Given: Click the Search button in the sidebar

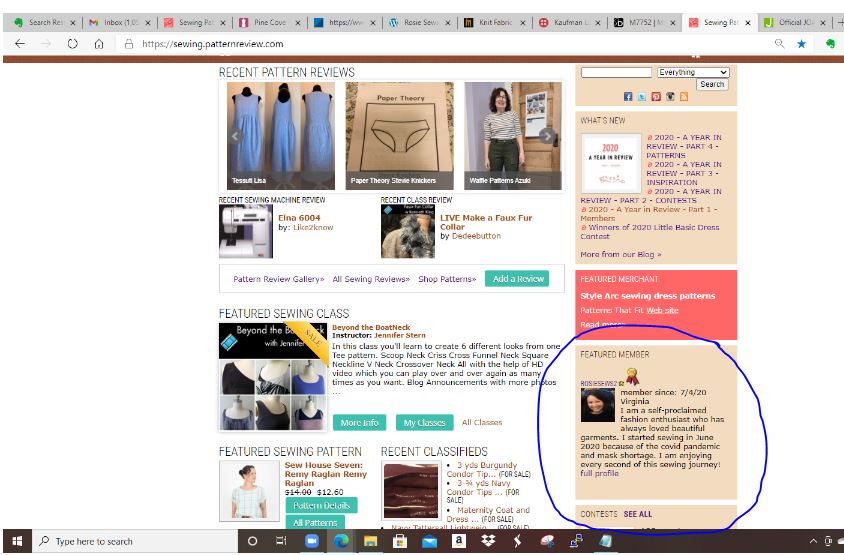Looking at the screenshot, I should (712, 84).
